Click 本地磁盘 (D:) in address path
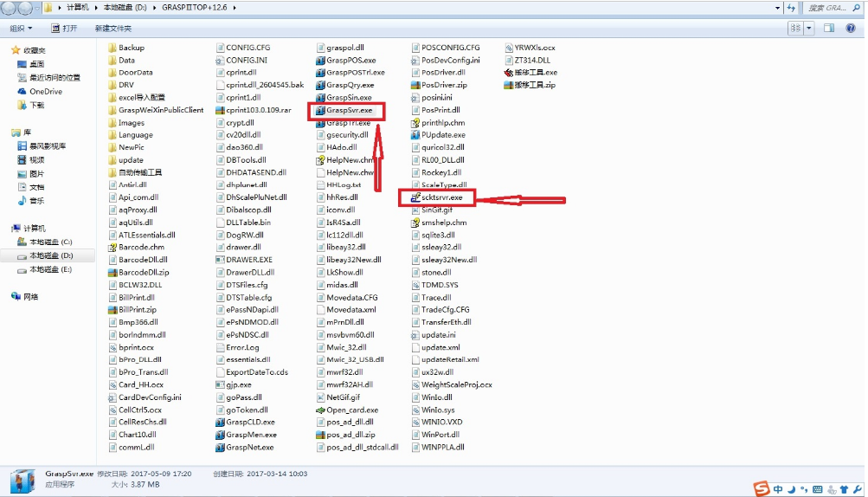 (124, 8)
